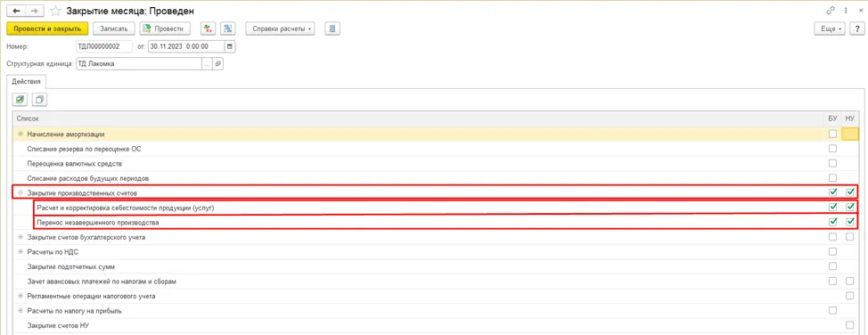Open the Еще menu
Image resolution: width=868 pixels, height=335 pixels.
coord(830,29)
